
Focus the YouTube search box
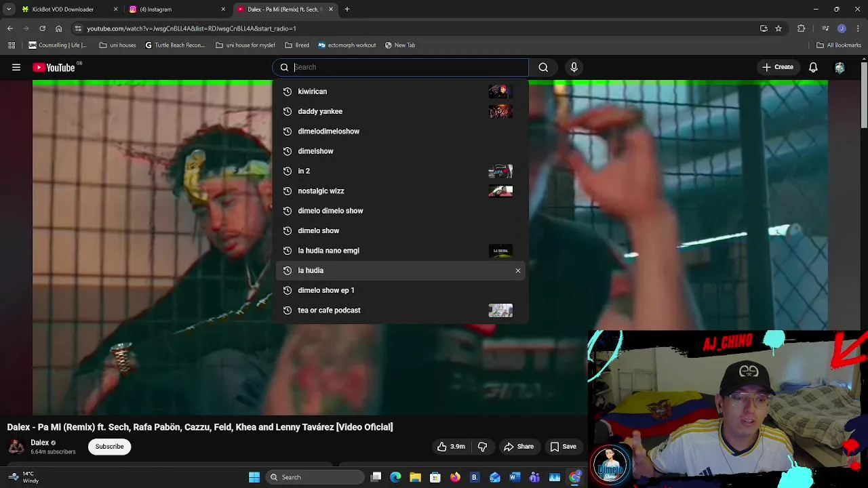(x=400, y=67)
